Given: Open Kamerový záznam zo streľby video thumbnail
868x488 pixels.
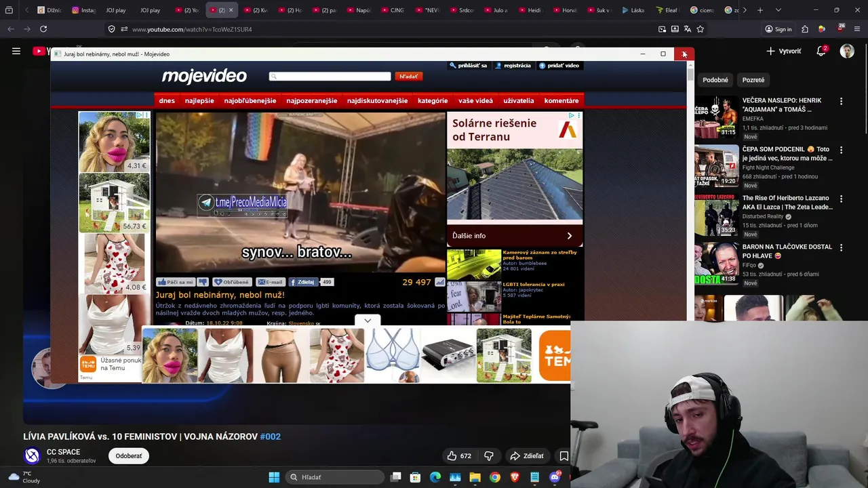Looking at the screenshot, I should pos(473,264).
